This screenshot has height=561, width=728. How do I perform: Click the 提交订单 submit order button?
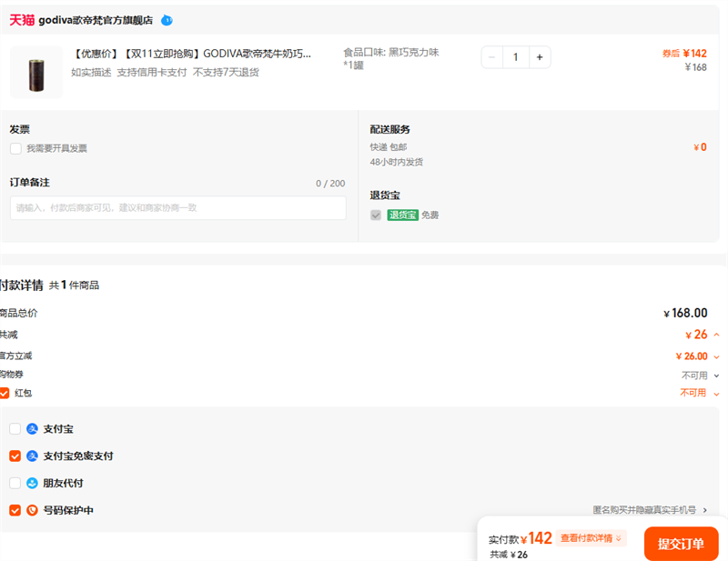[x=681, y=544]
